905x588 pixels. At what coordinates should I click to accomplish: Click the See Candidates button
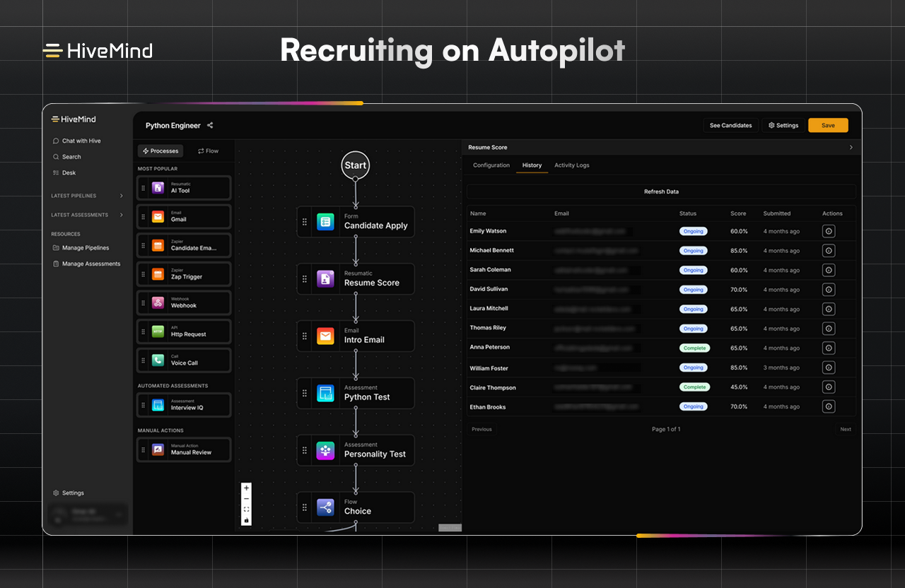(730, 126)
